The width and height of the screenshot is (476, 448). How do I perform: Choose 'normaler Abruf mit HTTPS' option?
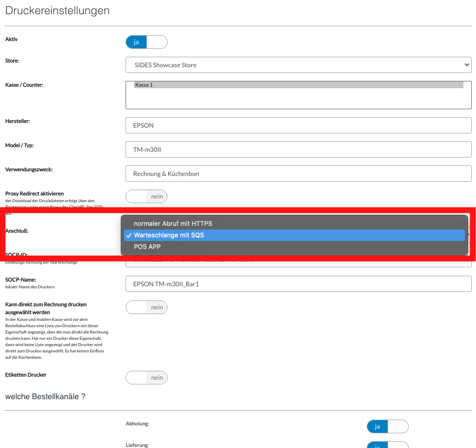(173, 224)
